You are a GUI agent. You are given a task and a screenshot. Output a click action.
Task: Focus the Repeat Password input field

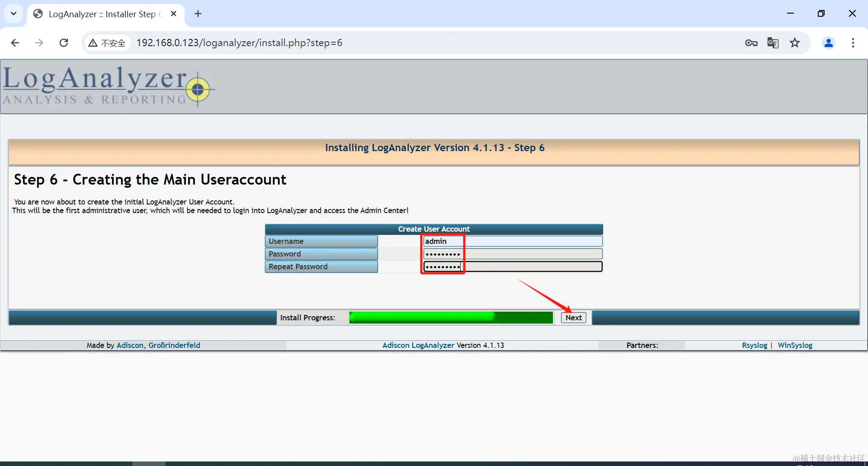[x=513, y=266]
